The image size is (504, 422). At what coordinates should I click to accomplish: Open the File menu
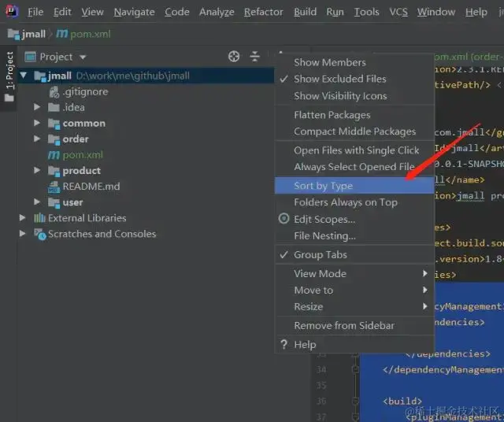click(x=35, y=12)
